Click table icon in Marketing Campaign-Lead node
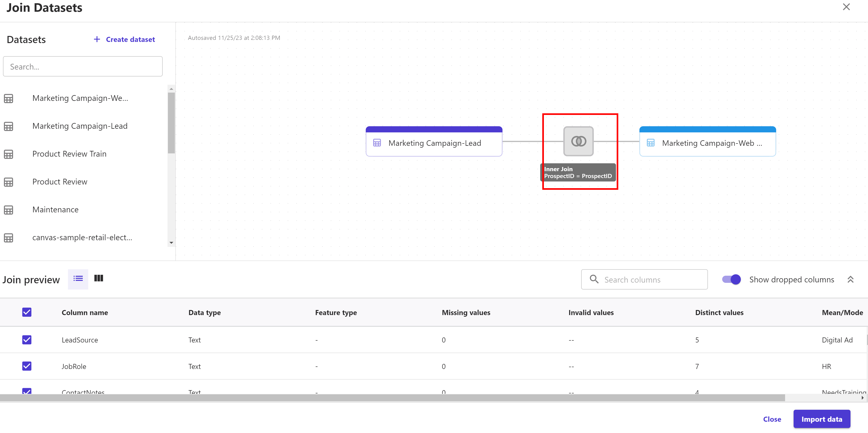Screen dimensions: 868x433 (377, 143)
